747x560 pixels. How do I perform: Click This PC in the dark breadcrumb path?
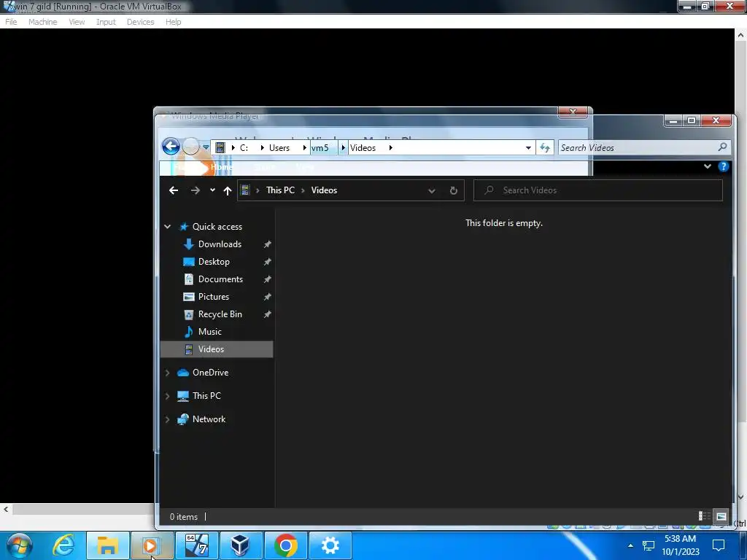pyautogui.click(x=280, y=190)
